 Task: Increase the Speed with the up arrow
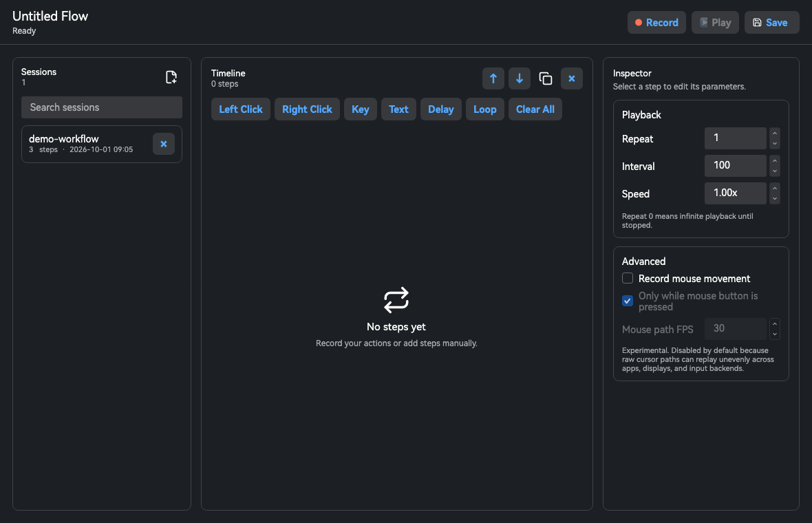click(x=775, y=188)
